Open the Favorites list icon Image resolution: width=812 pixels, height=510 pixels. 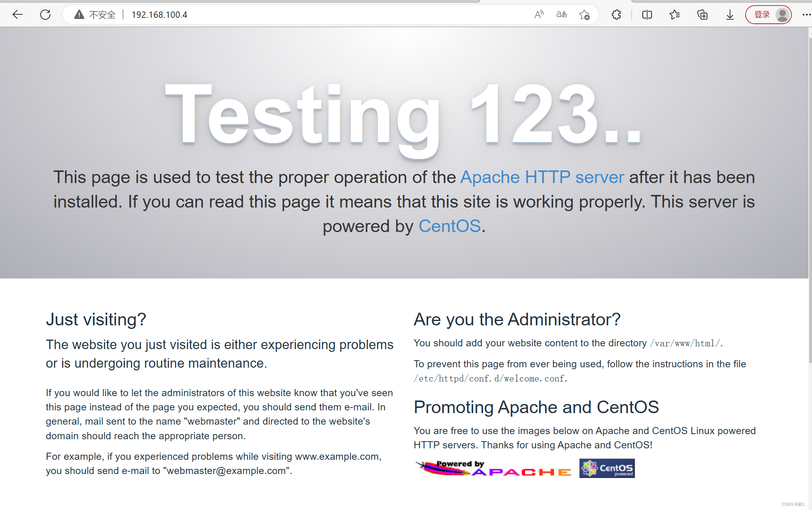[x=674, y=15]
